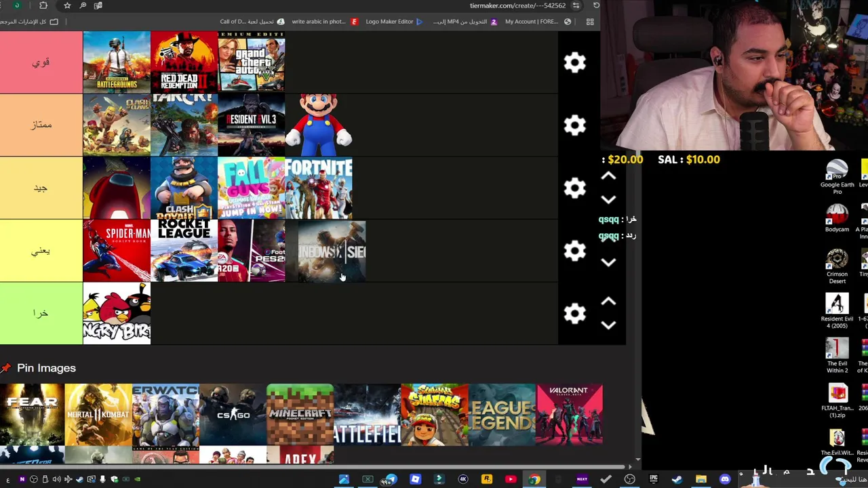Click the reload page button
This screenshot has width=868, height=488.
coord(596,5)
